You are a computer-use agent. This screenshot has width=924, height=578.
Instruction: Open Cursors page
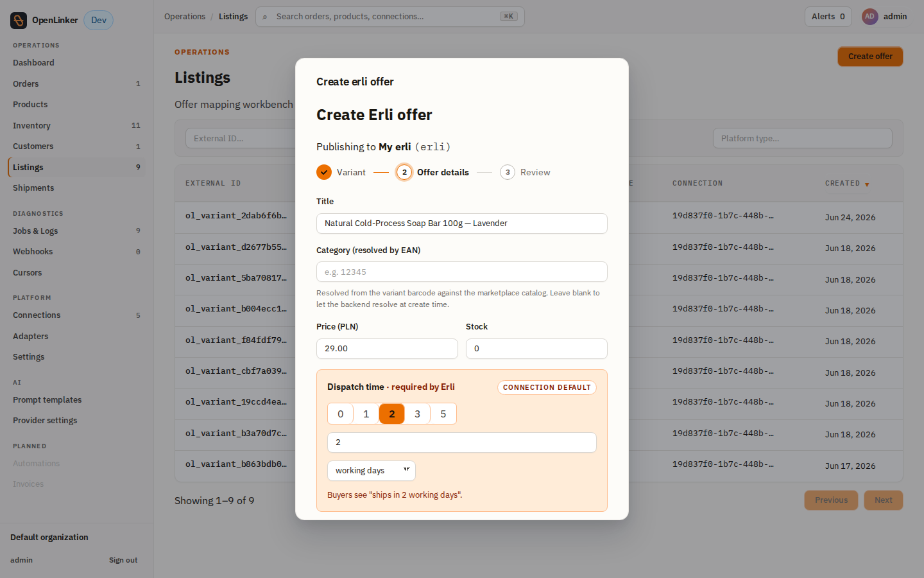76,272
